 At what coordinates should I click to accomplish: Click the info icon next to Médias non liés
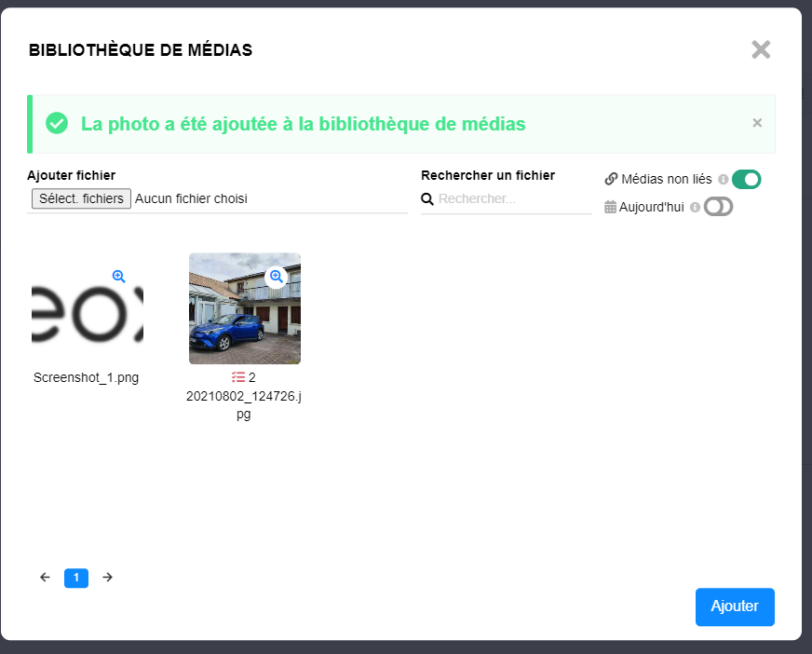(x=723, y=178)
